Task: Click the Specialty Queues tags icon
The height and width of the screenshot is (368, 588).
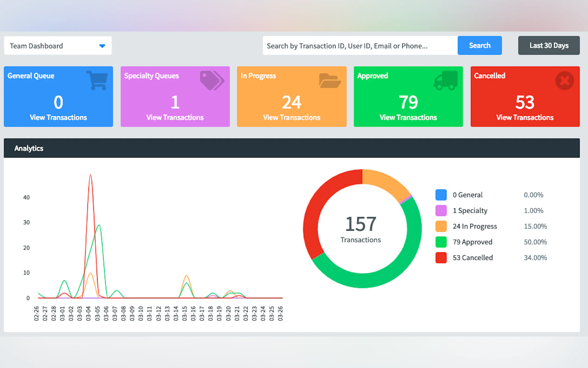Action: 212,80
